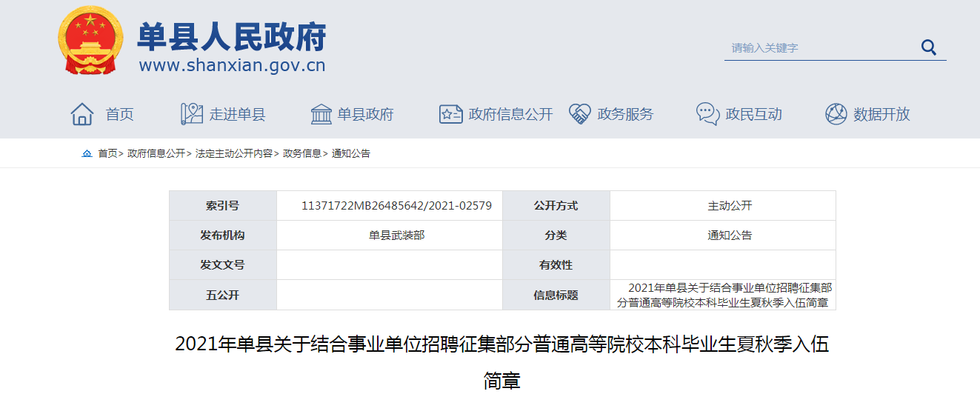Click the www.shanxian.gov.cn URL text
This screenshot has width=980, height=394.
click(x=232, y=66)
